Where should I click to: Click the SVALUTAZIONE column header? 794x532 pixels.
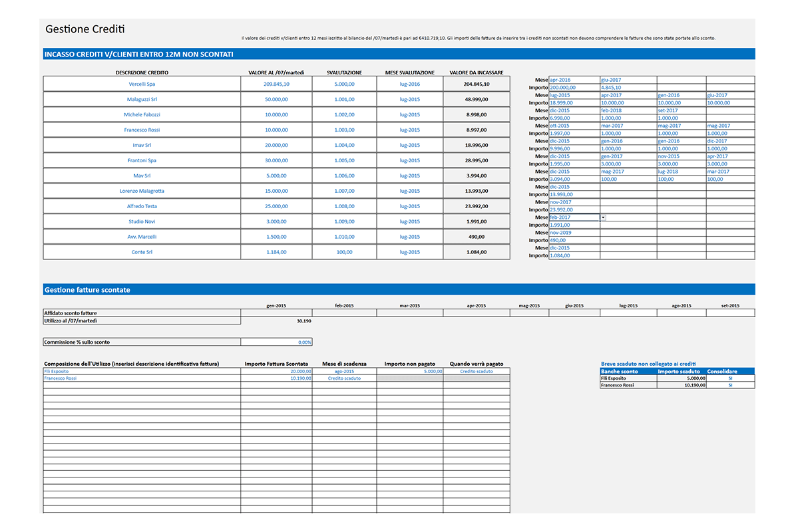pos(344,72)
